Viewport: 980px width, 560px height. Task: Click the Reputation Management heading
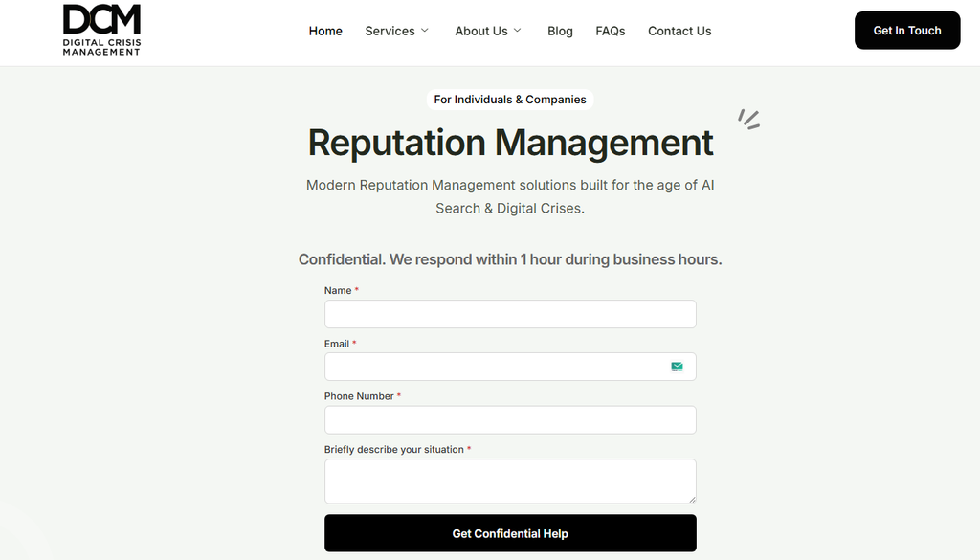510,143
